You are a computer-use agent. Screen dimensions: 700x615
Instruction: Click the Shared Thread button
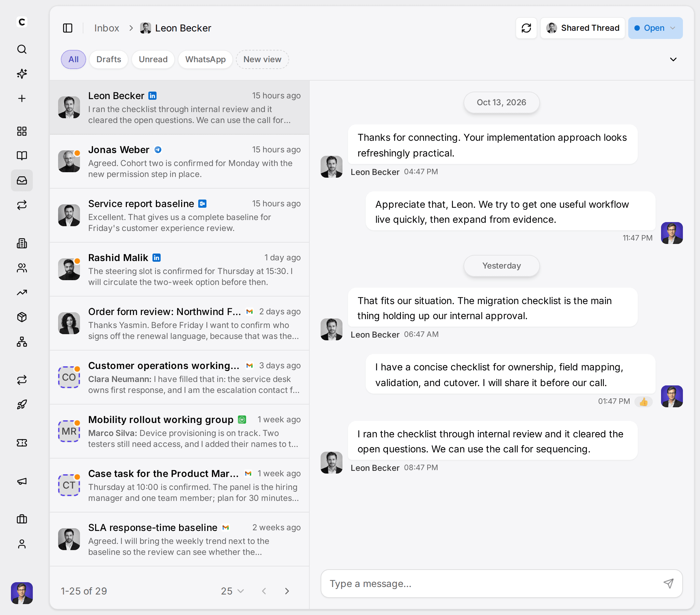[582, 28]
